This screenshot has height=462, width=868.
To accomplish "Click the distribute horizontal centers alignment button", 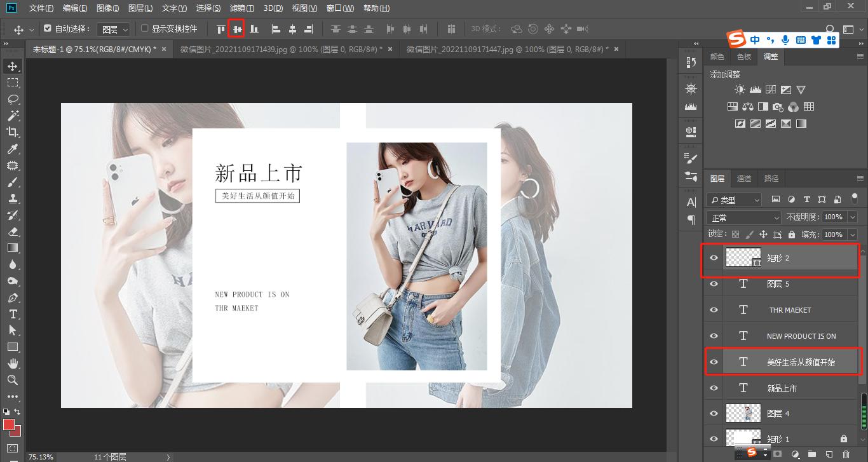I will [407, 29].
